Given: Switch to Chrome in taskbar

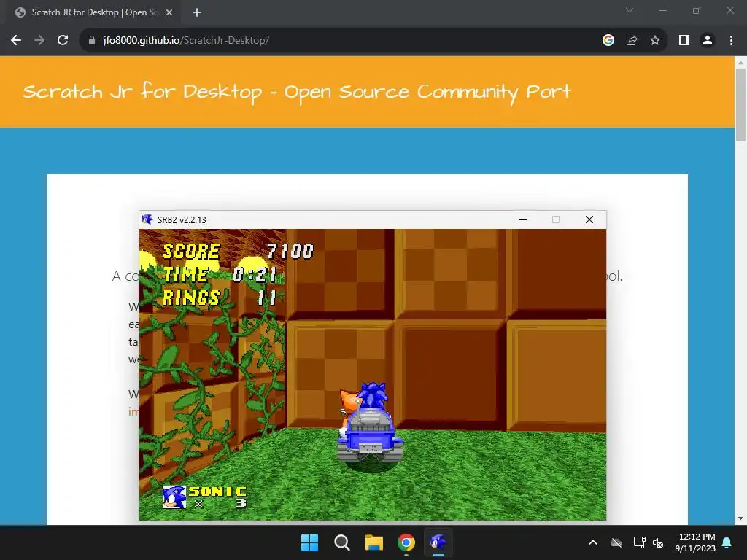Looking at the screenshot, I should coord(406,542).
